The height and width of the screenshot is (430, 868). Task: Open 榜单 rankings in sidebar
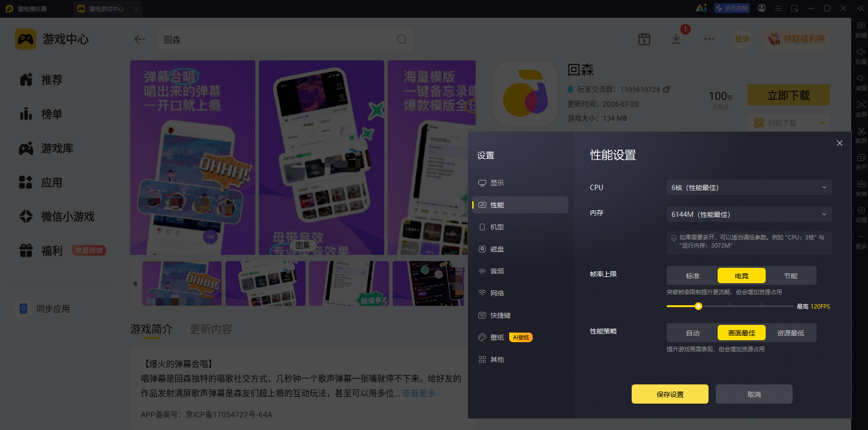(41, 114)
